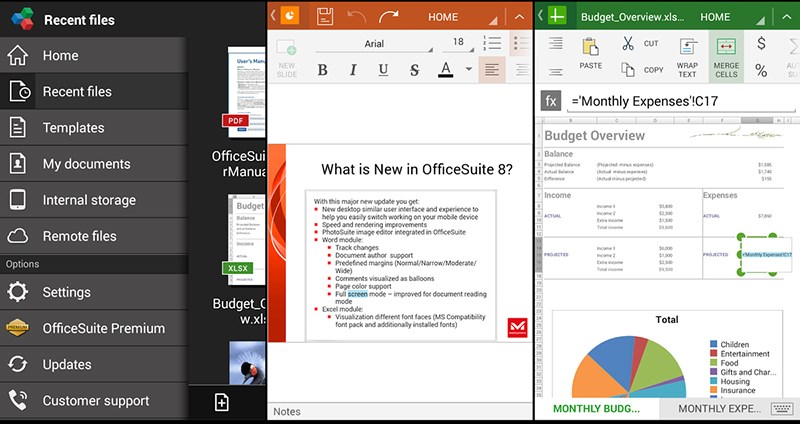Apply currency dollar format
The width and height of the screenshot is (800, 424).
point(761,44)
